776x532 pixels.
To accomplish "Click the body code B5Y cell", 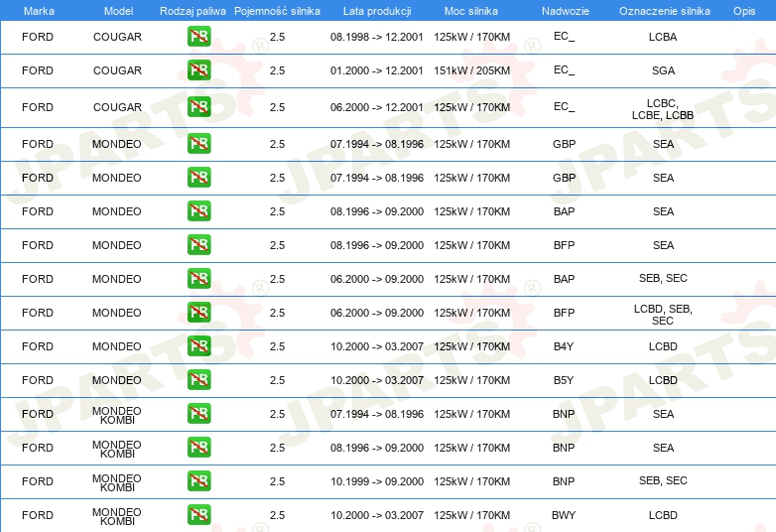I will click(564, 380).
